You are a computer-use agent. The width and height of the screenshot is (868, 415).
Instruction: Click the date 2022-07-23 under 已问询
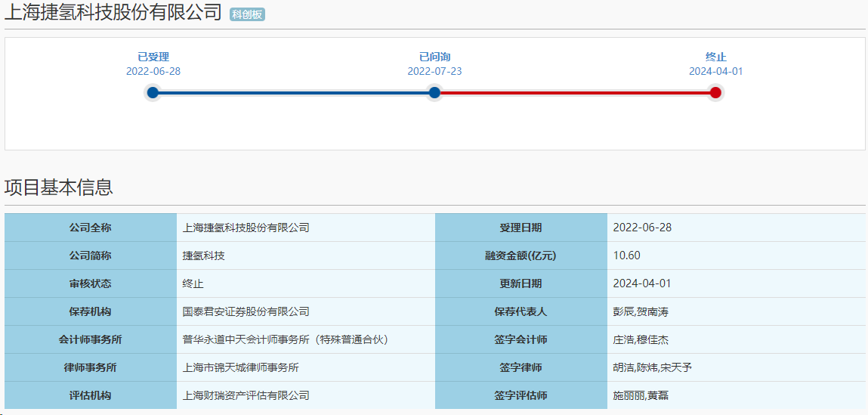point(434,71)
